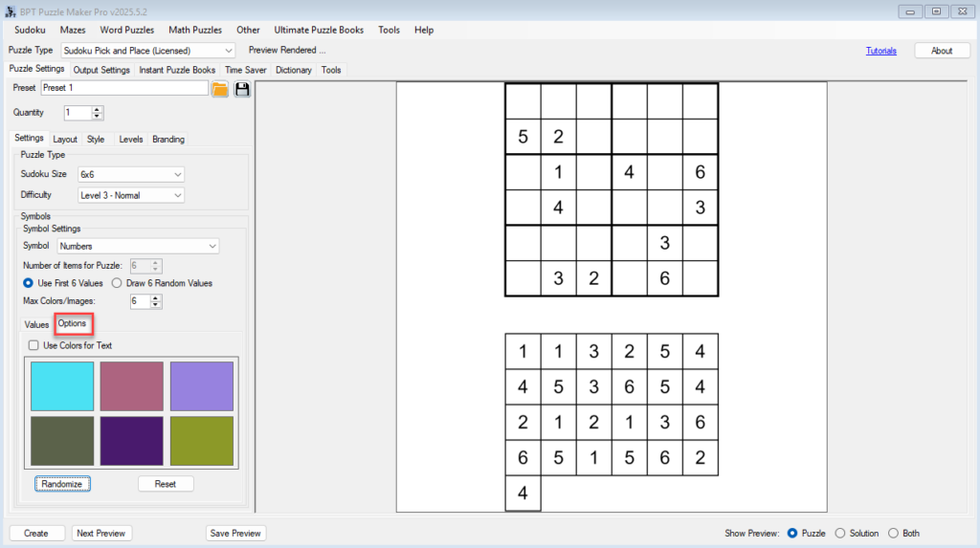
Task: Switch to Instant Puzzle Books tab
Action: 177,70
